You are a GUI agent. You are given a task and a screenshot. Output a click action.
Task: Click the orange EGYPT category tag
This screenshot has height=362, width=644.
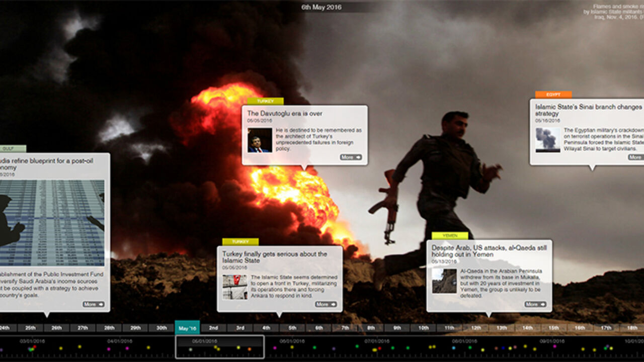click(553, 95)
